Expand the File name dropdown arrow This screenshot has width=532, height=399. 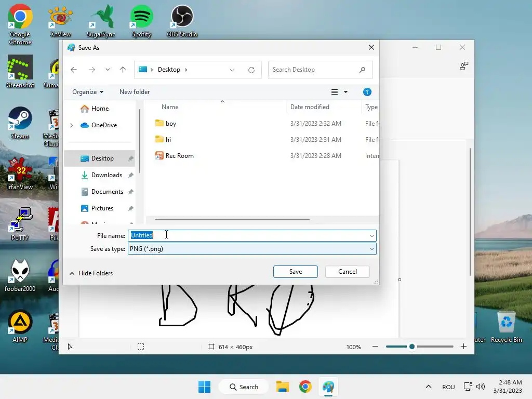click(x=372, y=235)
